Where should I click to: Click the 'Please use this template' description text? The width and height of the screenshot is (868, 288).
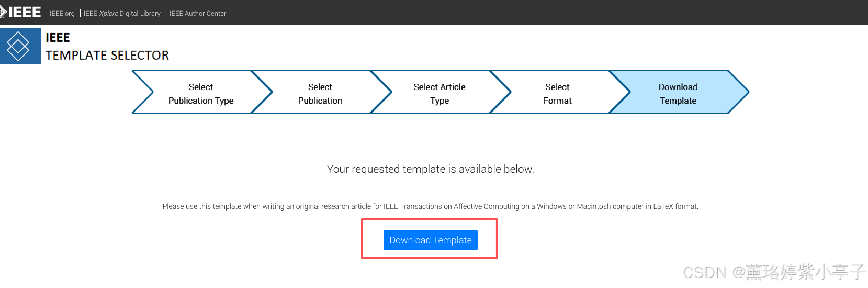(x=431, y=206)
